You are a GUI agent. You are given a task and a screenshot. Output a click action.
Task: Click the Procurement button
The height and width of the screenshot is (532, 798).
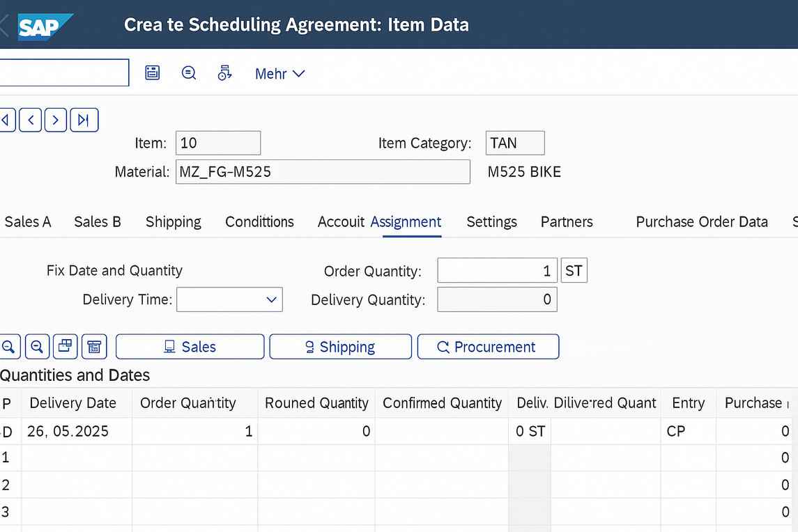point(488,347)
